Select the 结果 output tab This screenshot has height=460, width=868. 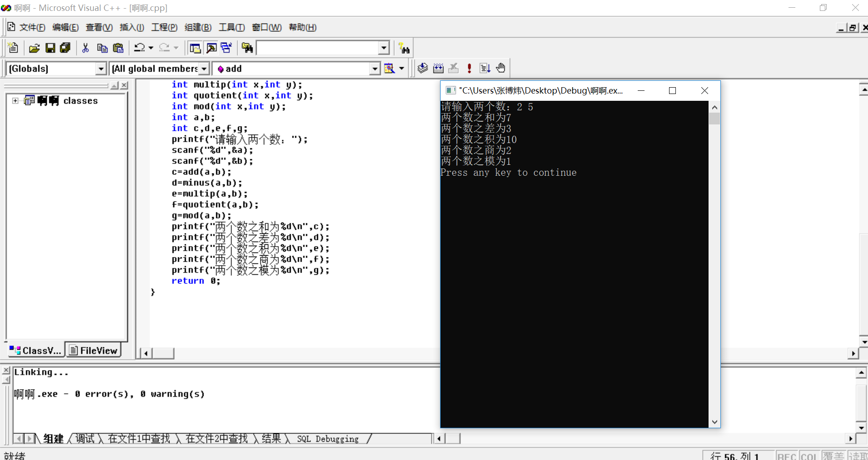click(271, 439)
